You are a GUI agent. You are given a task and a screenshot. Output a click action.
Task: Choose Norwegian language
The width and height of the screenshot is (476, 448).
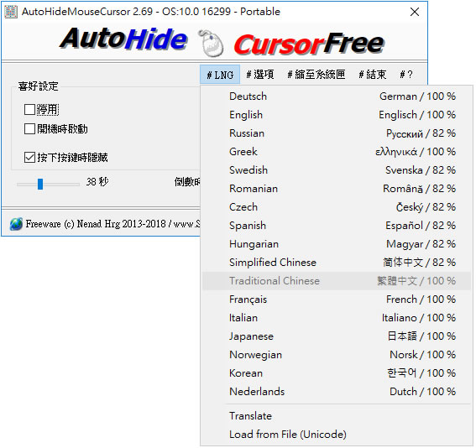pos(337,355)
